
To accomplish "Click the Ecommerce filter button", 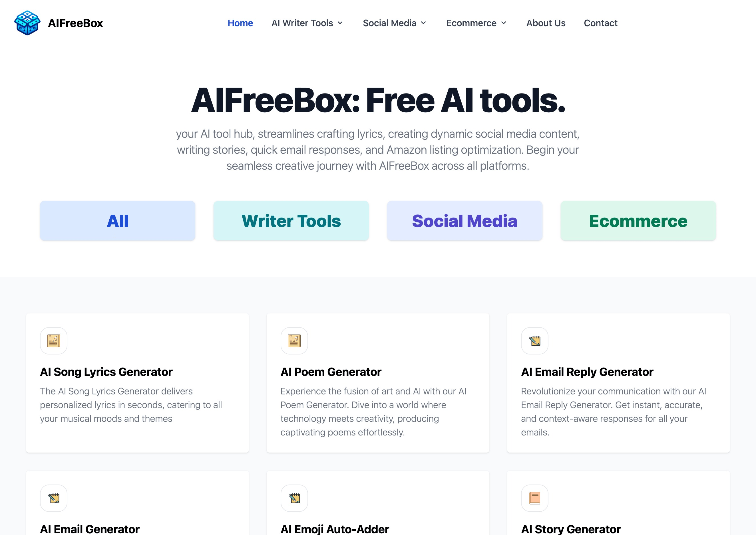I will (638, 221).
